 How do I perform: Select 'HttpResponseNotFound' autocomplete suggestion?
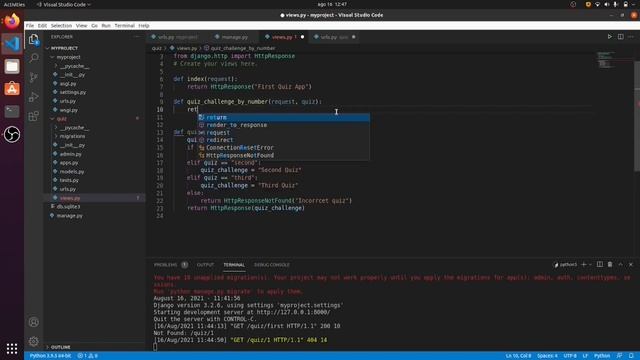pyautogui.click(x=284, y=156)
